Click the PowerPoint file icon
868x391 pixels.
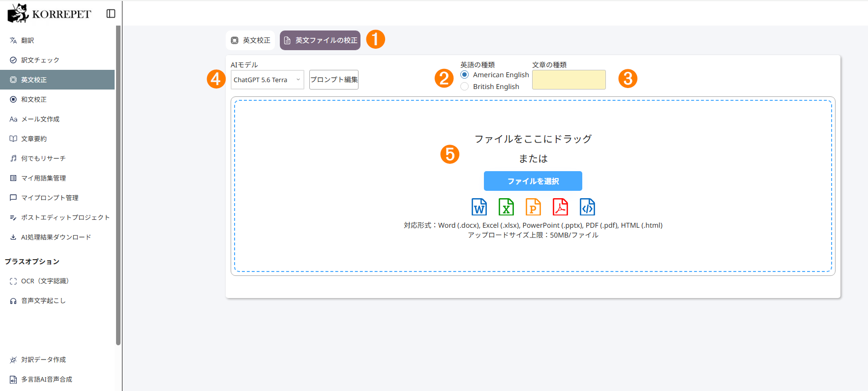[533, 207]
